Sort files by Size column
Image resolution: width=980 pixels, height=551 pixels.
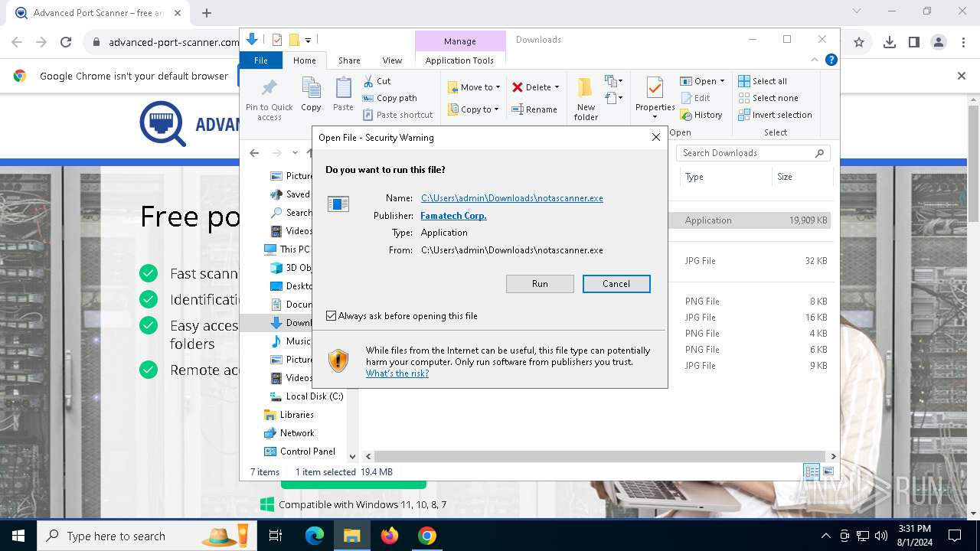[785, 177]
